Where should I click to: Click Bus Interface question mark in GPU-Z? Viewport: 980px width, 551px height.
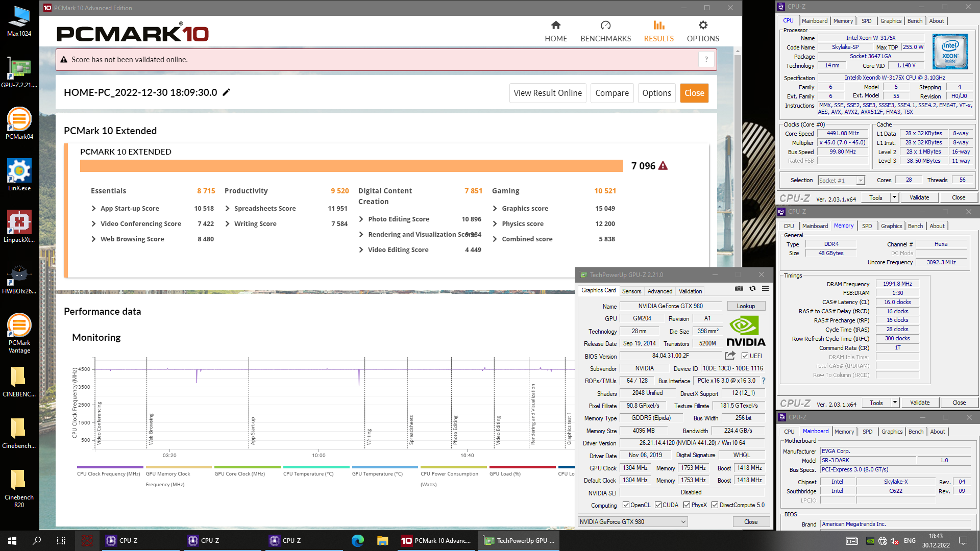pyautogui.click(x=764, y=381)
